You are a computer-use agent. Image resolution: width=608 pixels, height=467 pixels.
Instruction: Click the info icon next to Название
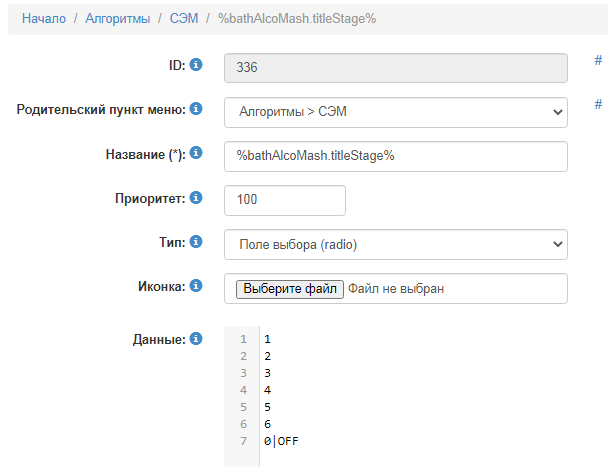click(196, 153)
